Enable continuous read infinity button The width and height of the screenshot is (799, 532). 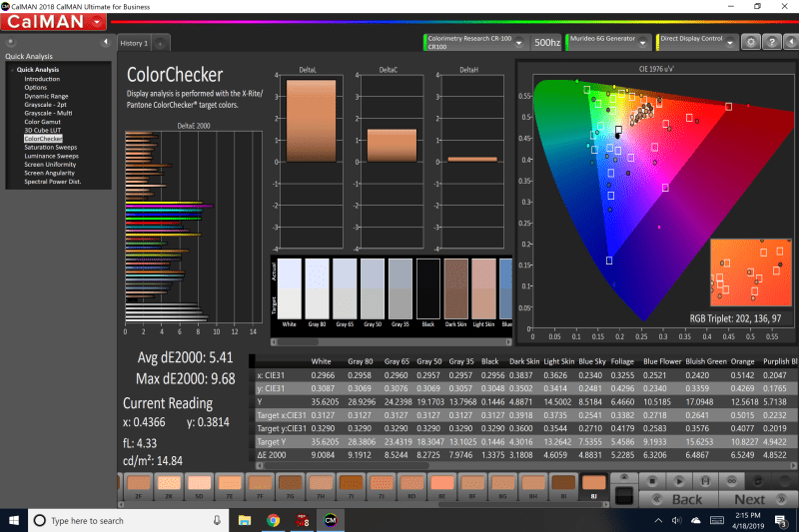coord(732,481)
